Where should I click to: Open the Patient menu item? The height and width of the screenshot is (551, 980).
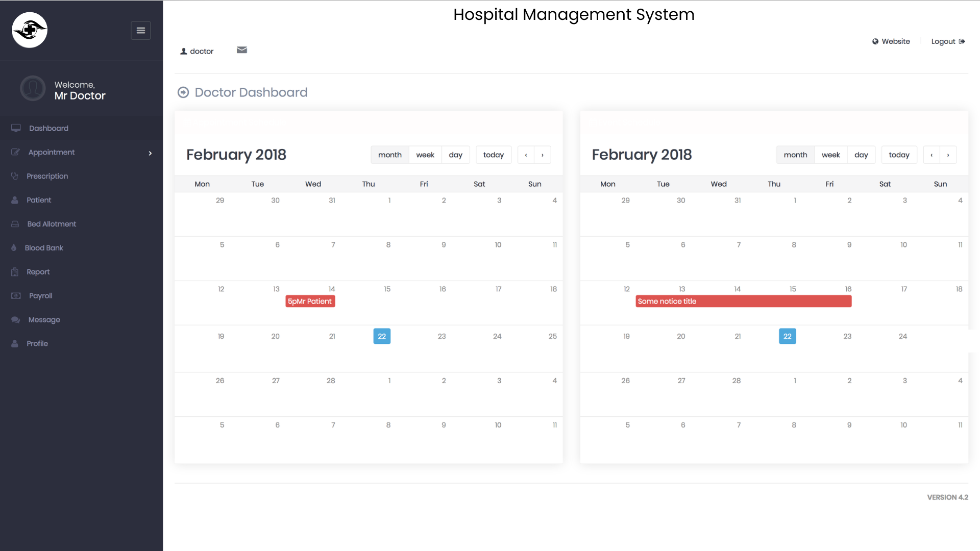pos(39,200)
